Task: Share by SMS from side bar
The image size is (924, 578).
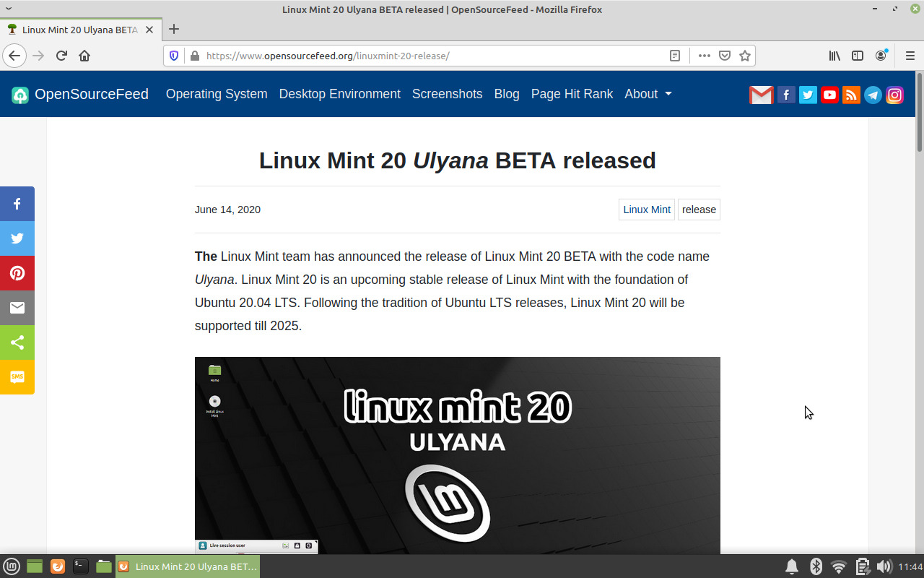Action: [x=17, y=377]
